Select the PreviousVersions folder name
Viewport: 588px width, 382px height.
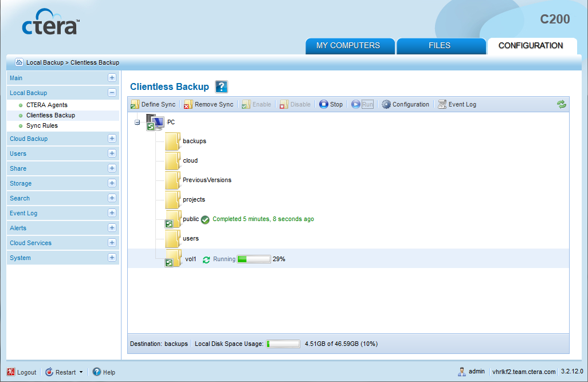click(207, 180)
